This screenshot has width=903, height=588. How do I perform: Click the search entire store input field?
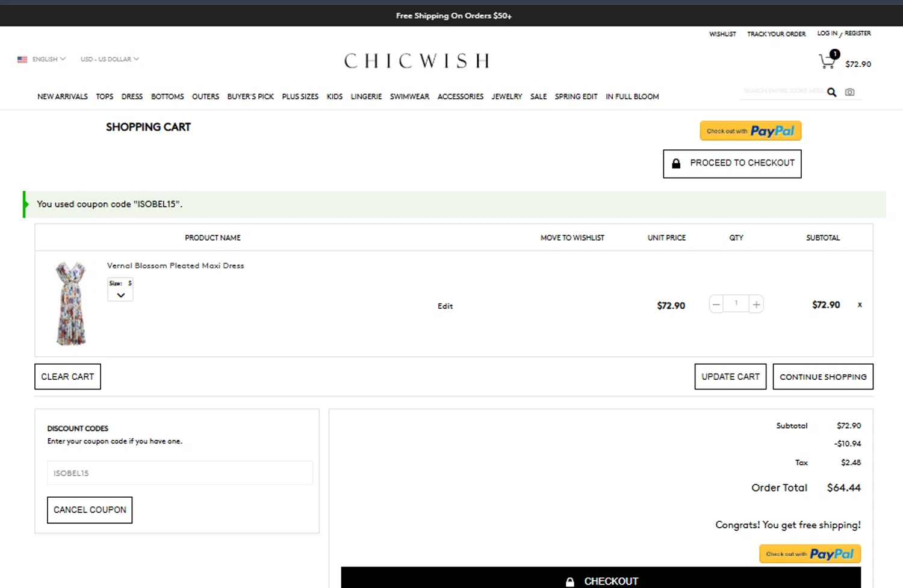coord(783,91)
